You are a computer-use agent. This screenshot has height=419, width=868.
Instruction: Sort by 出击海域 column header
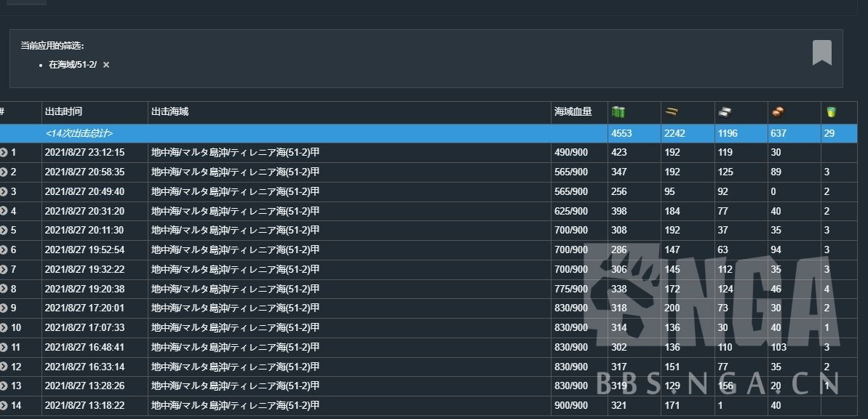(x=170, y=112)
